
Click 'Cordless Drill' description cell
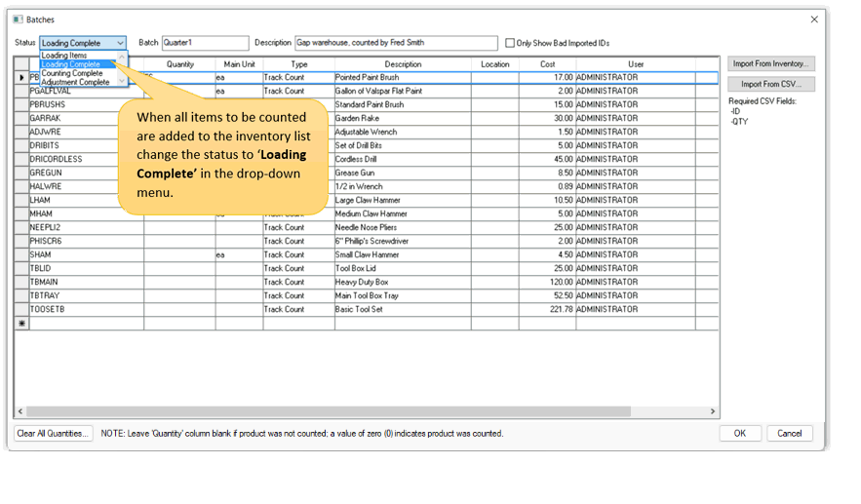click(403, 159)
